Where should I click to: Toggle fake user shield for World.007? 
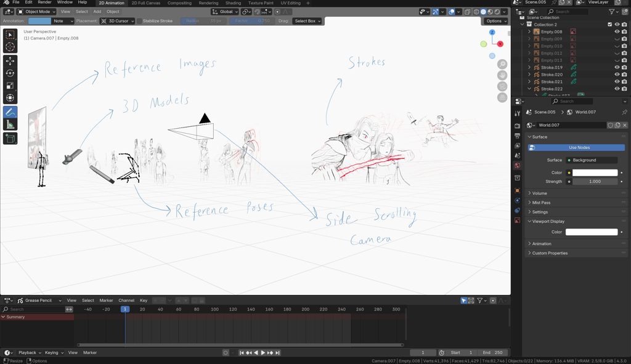click(611, 125)
